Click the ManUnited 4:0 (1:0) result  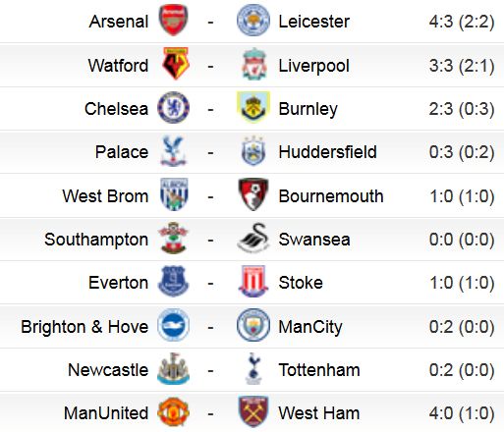click(x=462, y=413)
